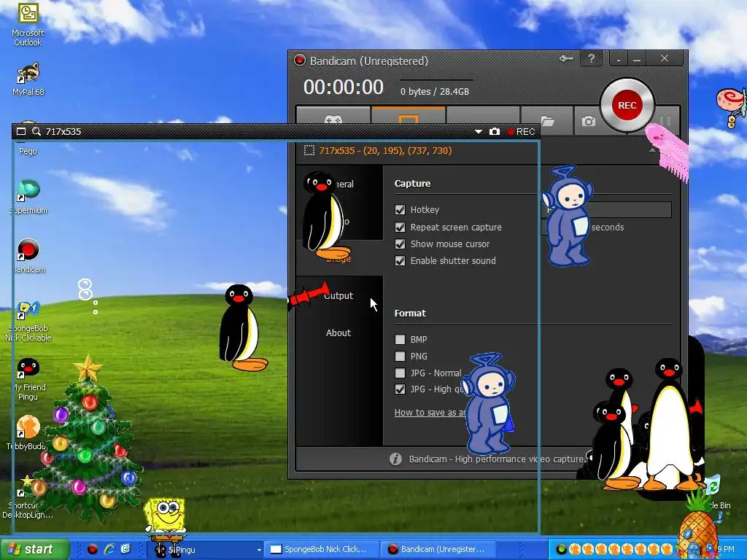Click the magnifier icon on capture toolbar
Image resolution: width=747 pixels, height=560 pixels.
(x=36, y=131)
